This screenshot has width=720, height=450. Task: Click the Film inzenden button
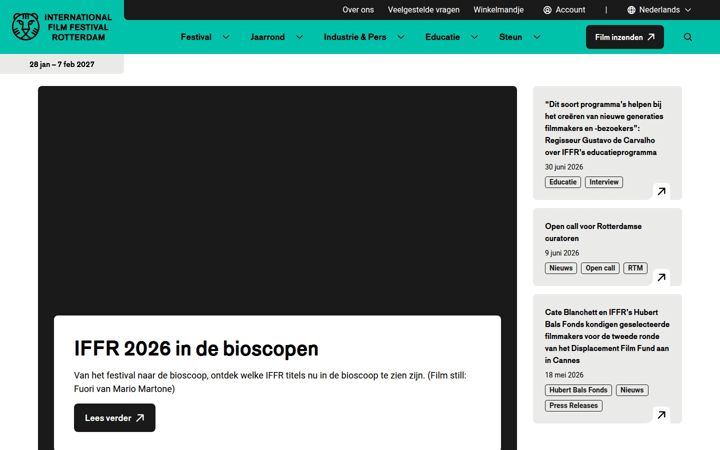pos(624,37)
